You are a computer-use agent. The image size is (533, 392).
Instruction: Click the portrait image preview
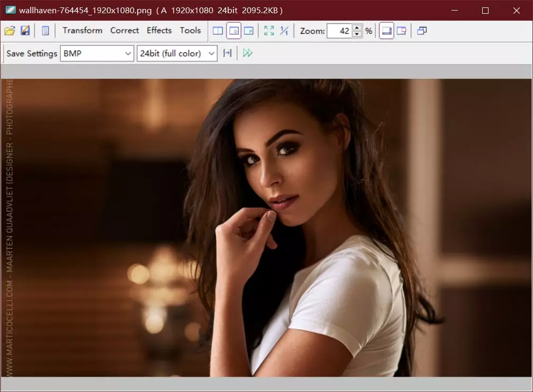[266, 227]
